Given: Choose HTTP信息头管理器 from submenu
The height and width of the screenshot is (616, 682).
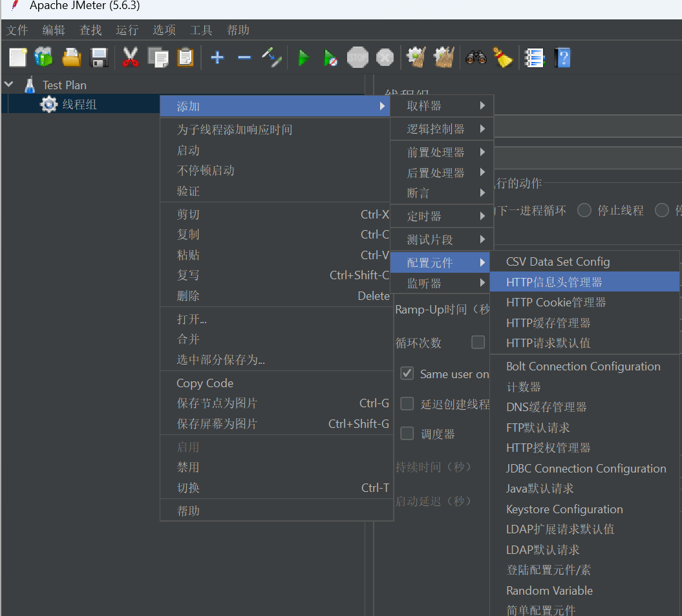Looking at the screenshot, I should point(584,282).
